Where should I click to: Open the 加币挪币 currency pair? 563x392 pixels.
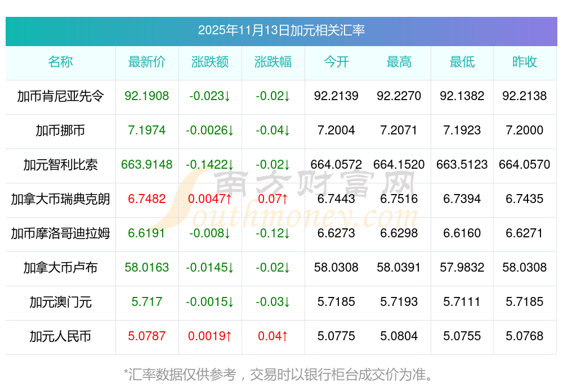click(x=60, y=130)
